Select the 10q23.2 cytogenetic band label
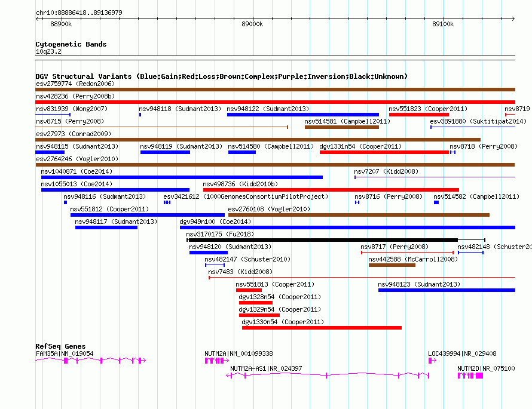Image resolution: width=532 pixels, height=409 pixels. [48, 51]
